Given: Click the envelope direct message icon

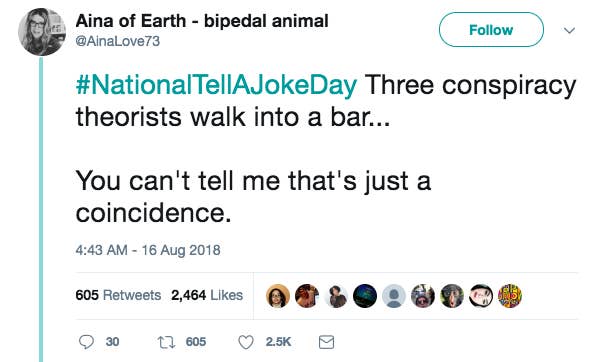Looking at the screenshot, I should [326, 342].
